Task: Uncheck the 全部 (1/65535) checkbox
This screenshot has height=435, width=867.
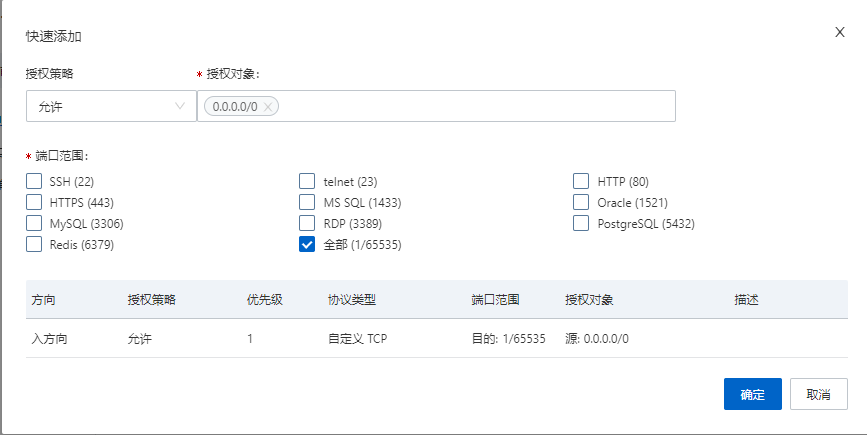Action: tap(307, 244)
